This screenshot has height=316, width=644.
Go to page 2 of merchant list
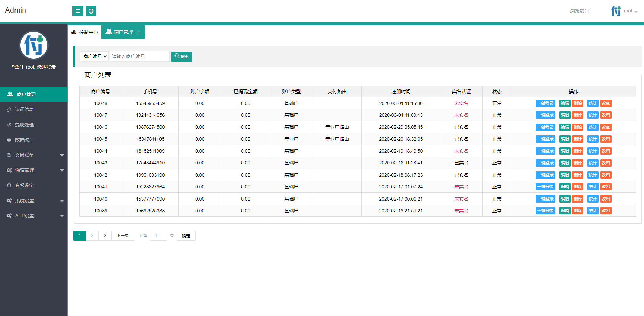[92, 236]
